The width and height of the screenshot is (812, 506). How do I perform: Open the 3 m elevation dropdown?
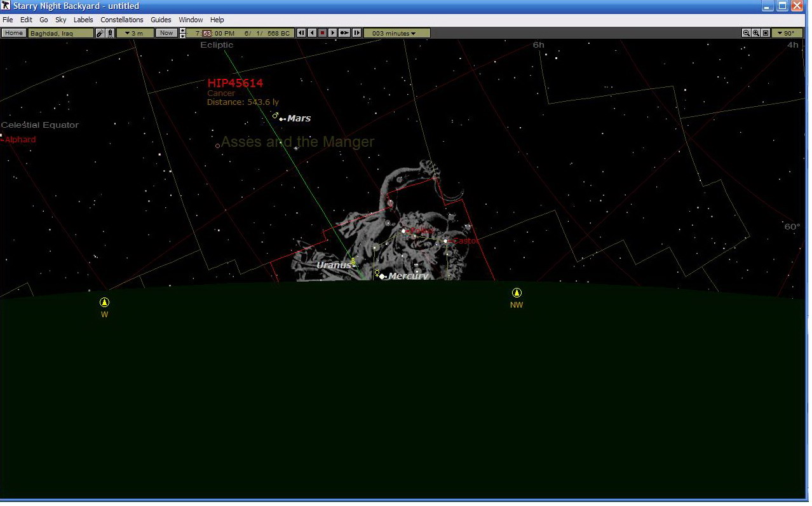pos(135,33)
